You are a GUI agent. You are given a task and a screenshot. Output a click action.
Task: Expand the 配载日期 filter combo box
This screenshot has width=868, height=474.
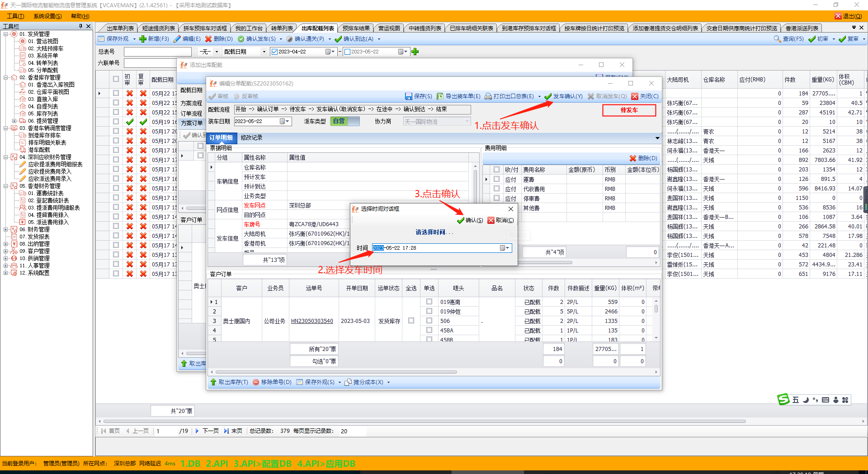pyautogui.click(x=264, y=52)
